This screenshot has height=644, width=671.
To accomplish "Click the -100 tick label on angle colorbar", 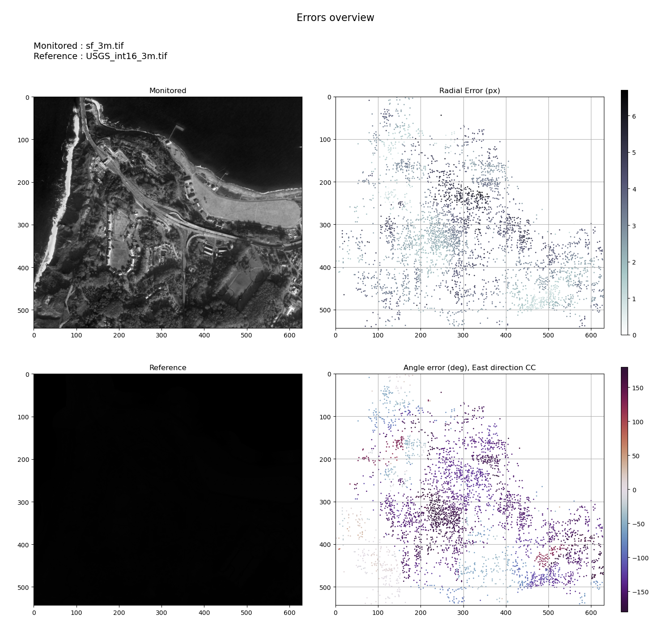I will (640, 558).
